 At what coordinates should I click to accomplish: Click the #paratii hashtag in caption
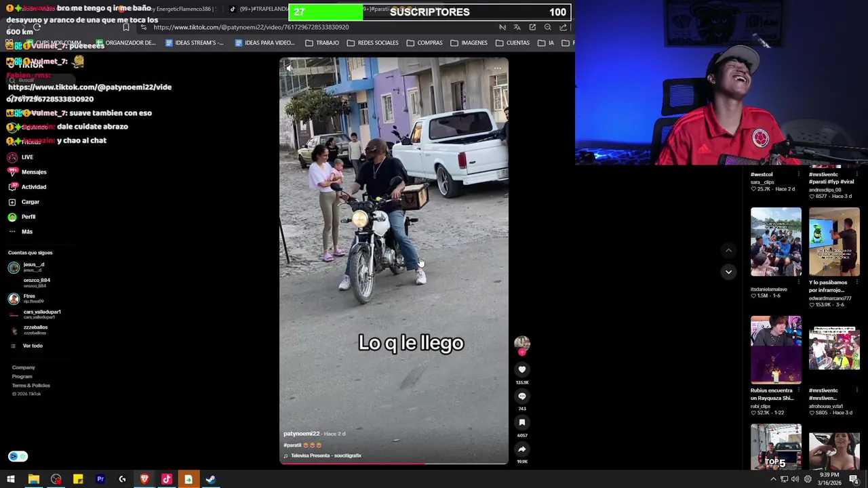[292, 445]
